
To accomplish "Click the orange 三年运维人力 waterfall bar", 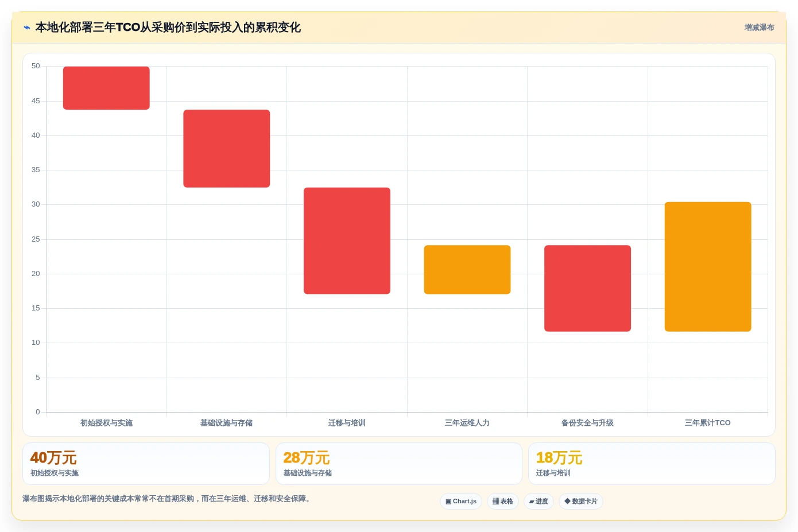I will click(467, 270).
